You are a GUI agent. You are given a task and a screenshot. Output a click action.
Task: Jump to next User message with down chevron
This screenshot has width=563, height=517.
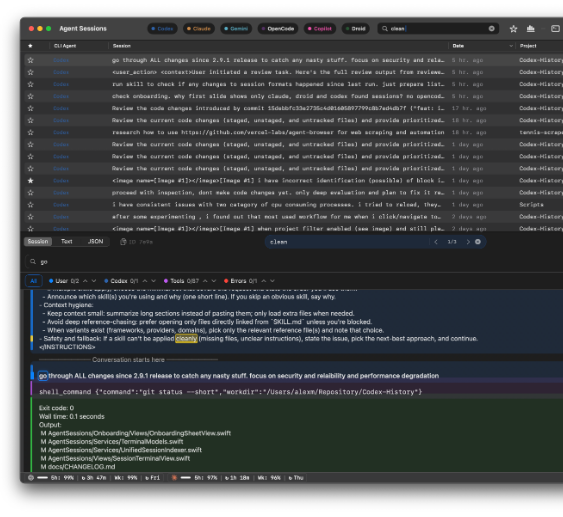(94, 281)
